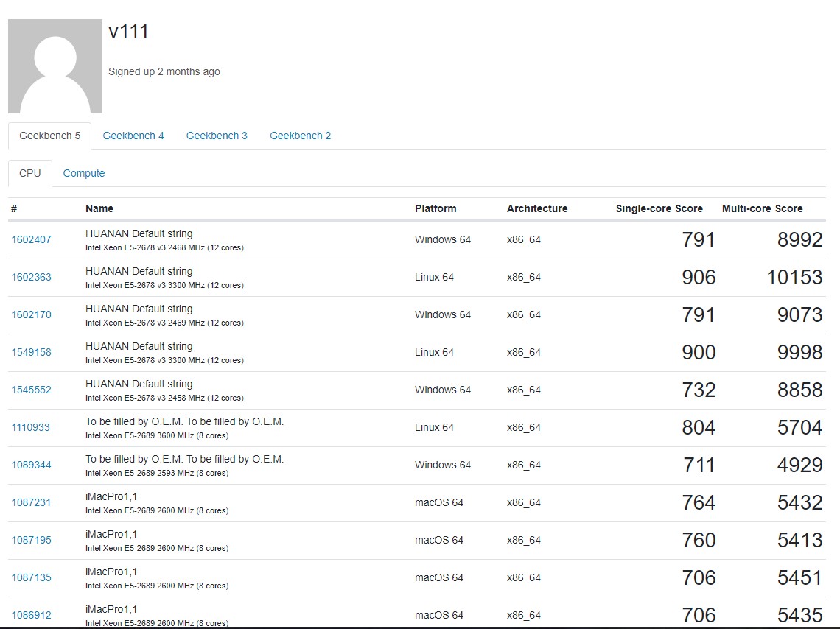Click 'HUANAN Default string' in row 1602170

pyautogui.click(x=139, y=309)
